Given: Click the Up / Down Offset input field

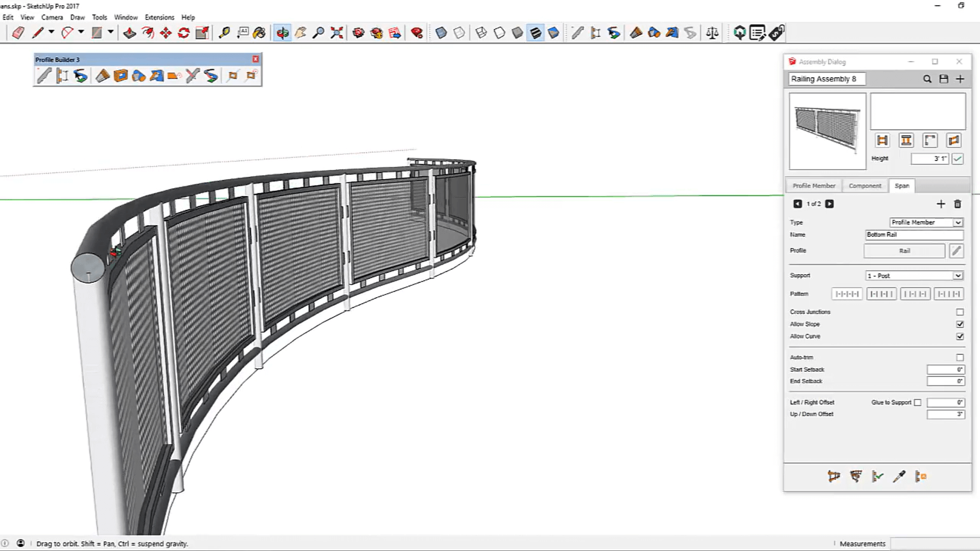Looking at the screenshot, I should tap(945, 414).
